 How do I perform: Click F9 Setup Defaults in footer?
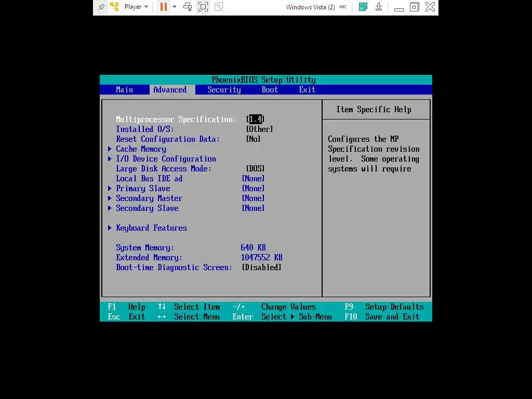(384, 307)
